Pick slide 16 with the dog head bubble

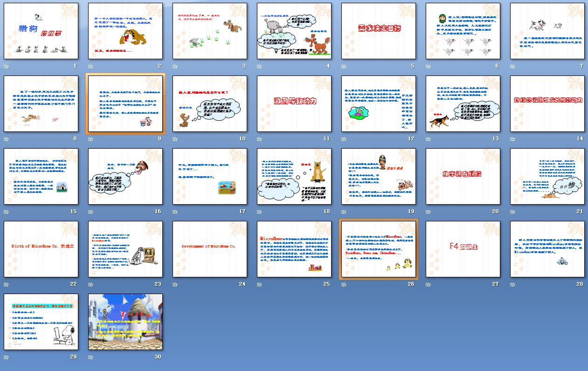125,176
